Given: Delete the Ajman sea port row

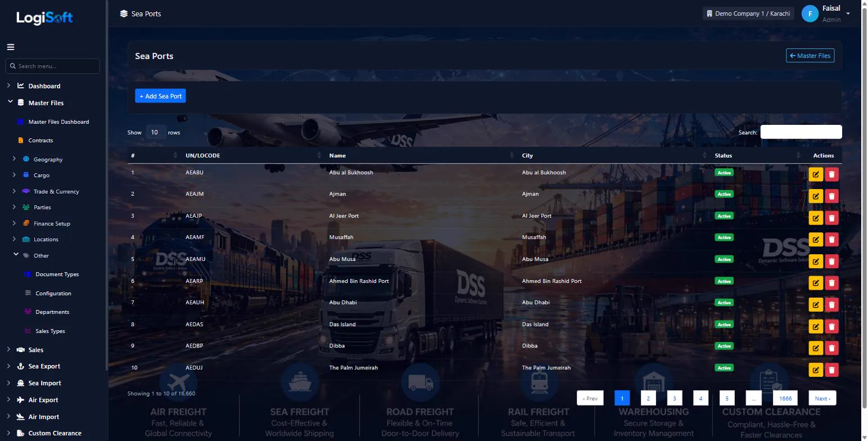Looking at the screenshot, I should click(x=831, y=196).
